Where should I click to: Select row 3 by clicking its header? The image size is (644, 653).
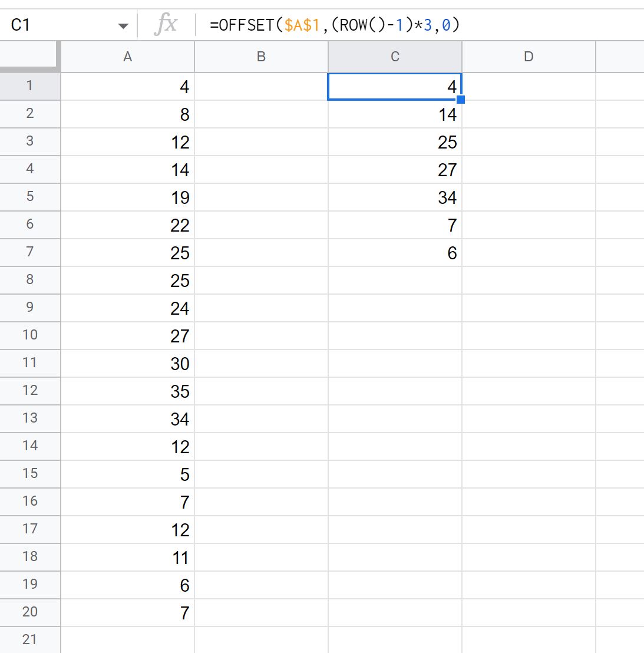coord(30,141)
